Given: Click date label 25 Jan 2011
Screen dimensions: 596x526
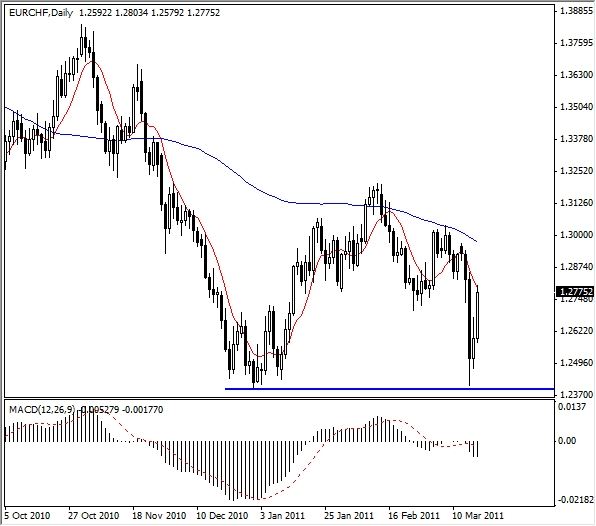Looking at the screenshot, I should (x=349, y=516).
